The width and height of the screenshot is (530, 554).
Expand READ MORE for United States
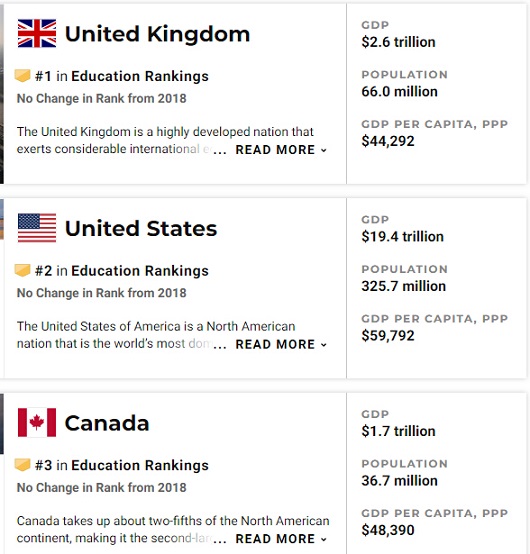click(281, 344)
